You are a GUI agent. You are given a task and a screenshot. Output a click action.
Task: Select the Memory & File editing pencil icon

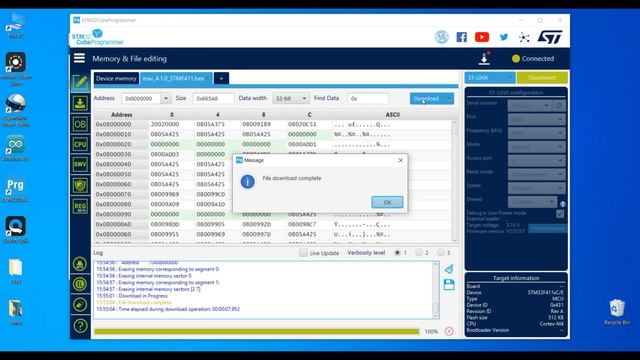(80, 82)
